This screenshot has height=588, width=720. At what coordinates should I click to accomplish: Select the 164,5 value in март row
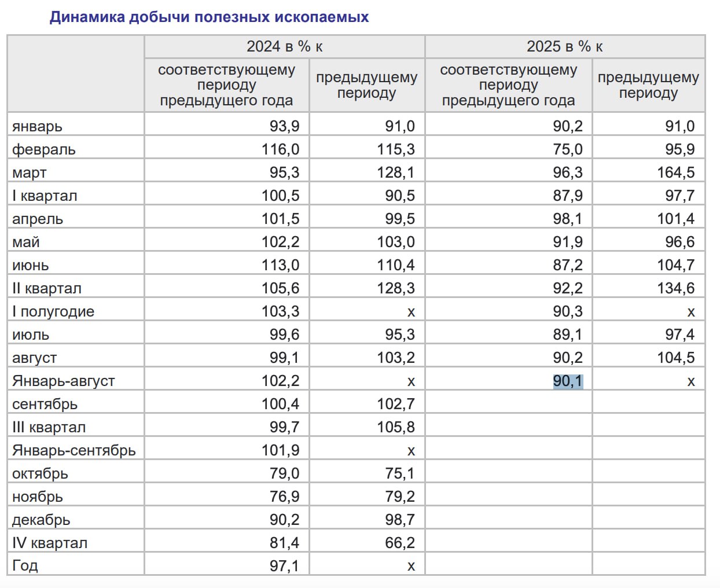(x=675, y=172)
